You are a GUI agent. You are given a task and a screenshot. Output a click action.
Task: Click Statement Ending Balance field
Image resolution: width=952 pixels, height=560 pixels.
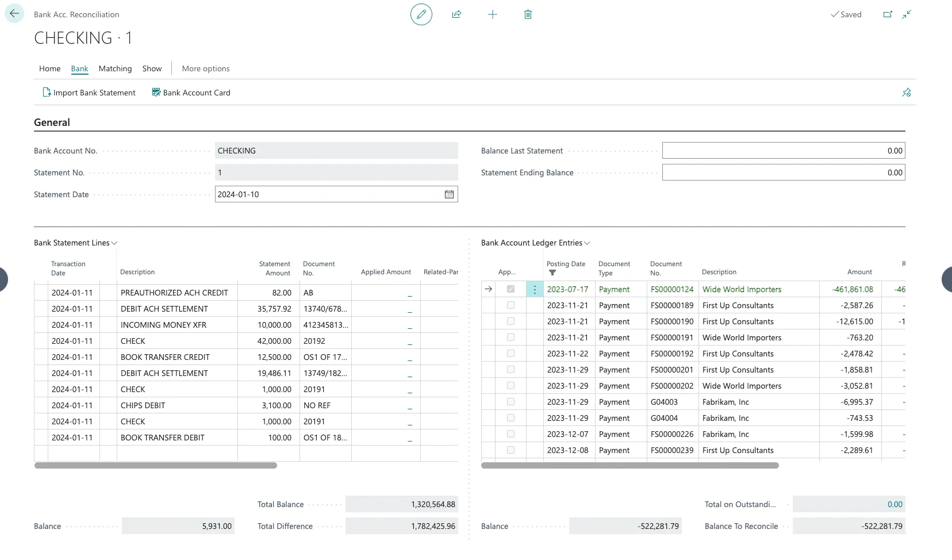pyautogui.click(x=784, y=172)
